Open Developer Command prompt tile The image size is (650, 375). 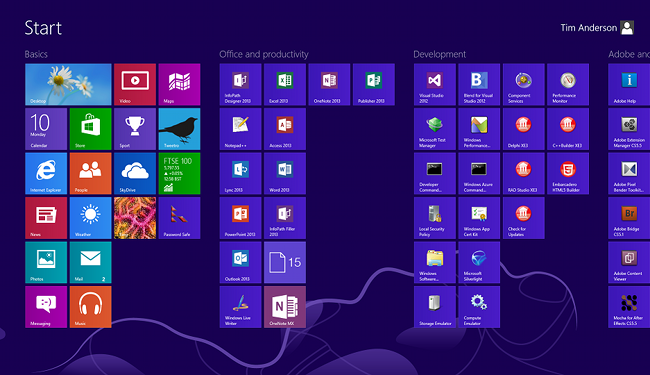[x=434, y=173]
